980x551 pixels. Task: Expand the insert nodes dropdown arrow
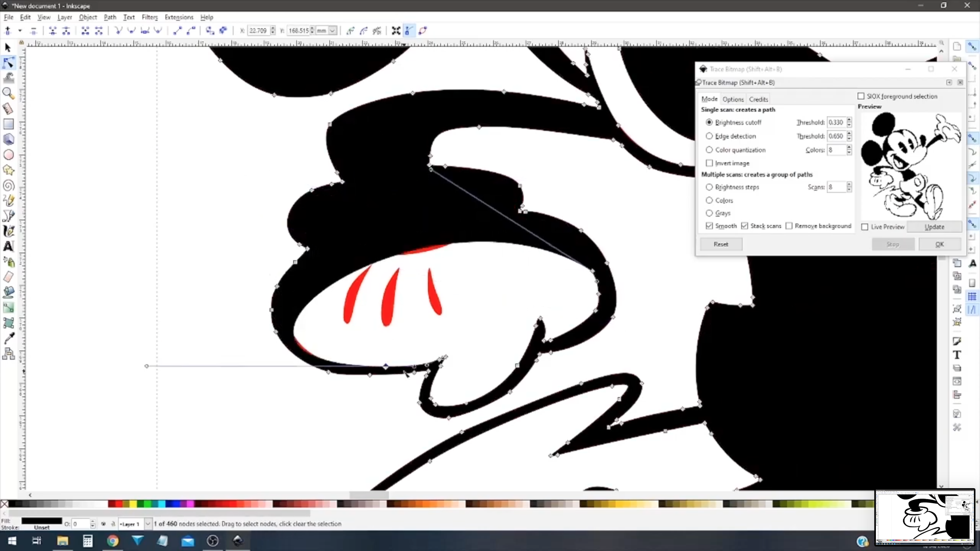(20, 31)
